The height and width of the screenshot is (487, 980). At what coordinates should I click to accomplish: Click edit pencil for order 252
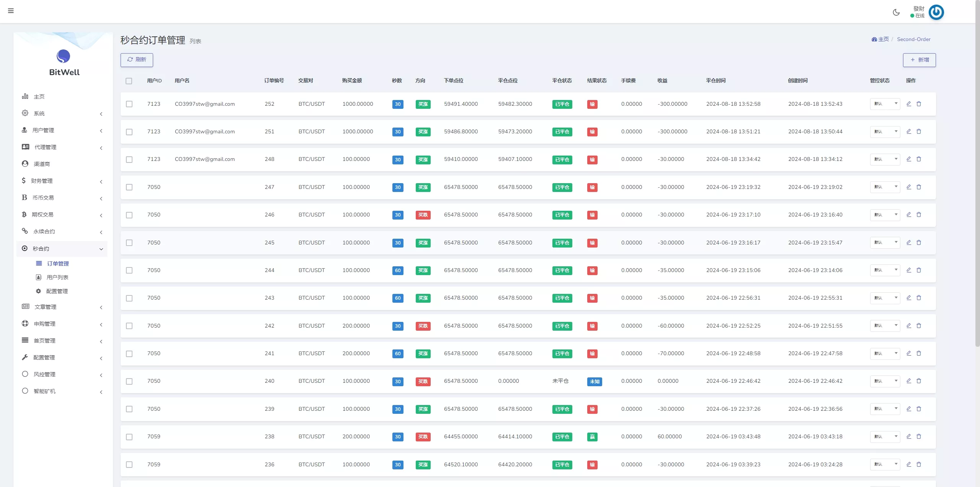[x=908, y=104]
